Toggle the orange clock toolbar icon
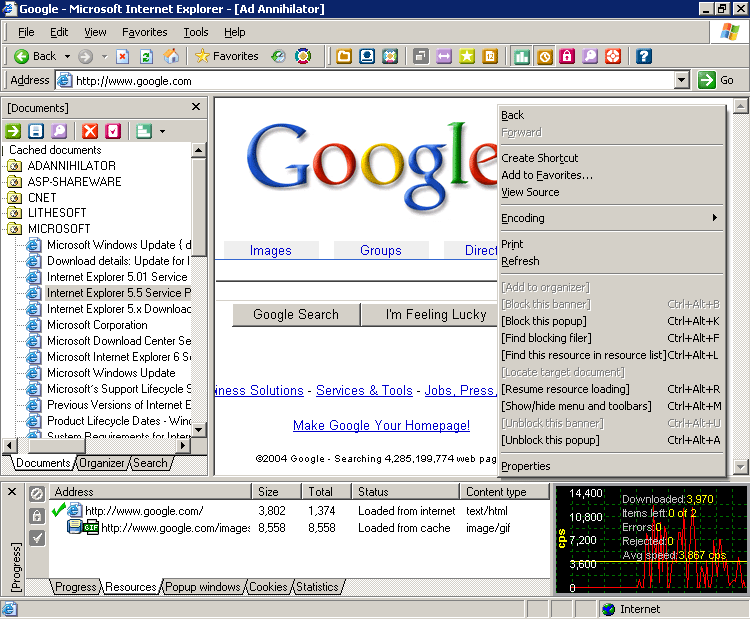Image resolution: width=750 pixels, height=619 pixels. coord(545,57)
